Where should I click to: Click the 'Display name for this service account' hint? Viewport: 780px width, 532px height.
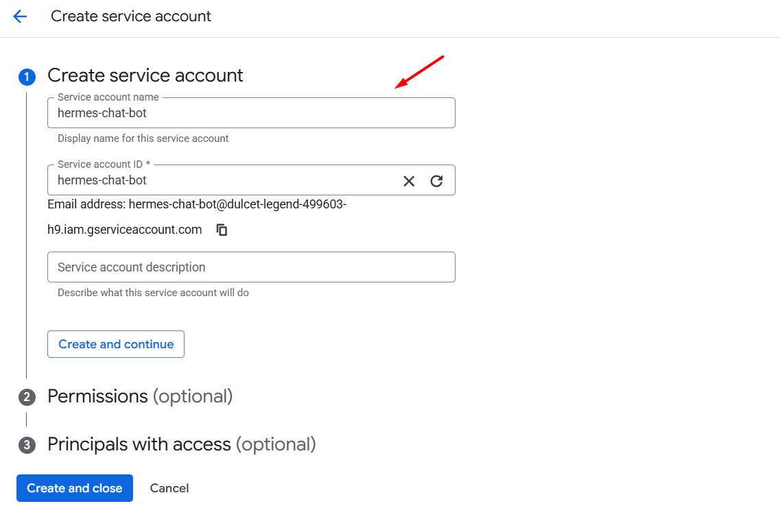143,138
